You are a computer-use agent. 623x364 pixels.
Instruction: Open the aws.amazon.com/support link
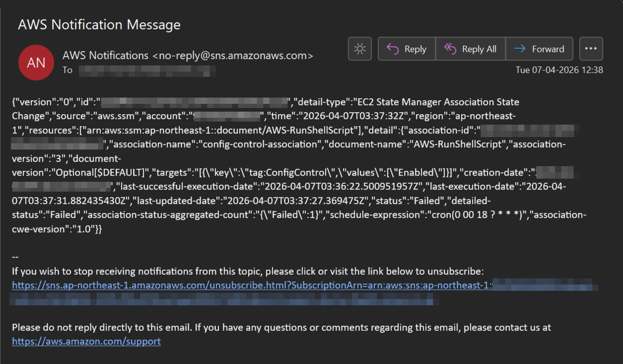point(86,341)
